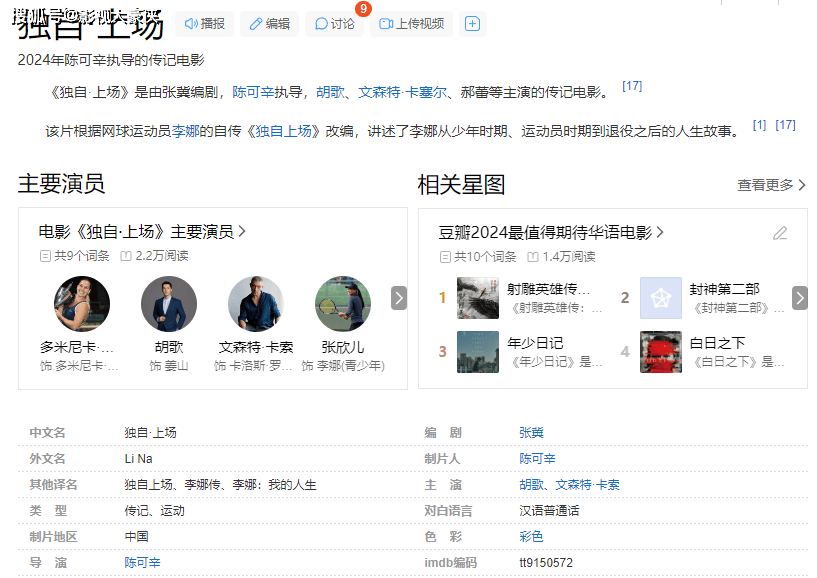Open the 讨论 discussion button
This screenshot has height=578, width=817.
pyautogui.click(x=335, y=24)
